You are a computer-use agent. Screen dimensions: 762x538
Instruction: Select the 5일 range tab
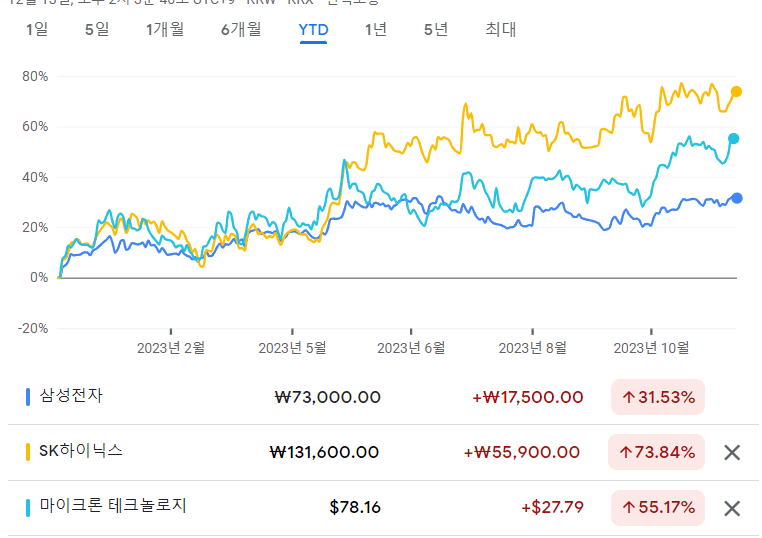click(97, 30)
